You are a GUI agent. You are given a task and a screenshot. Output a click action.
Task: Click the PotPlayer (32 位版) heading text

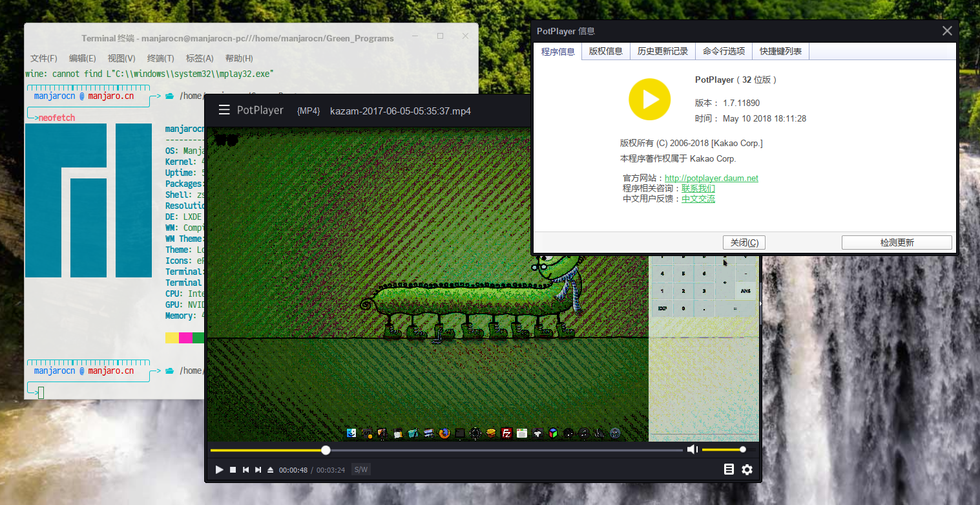[x=736, y=80]
